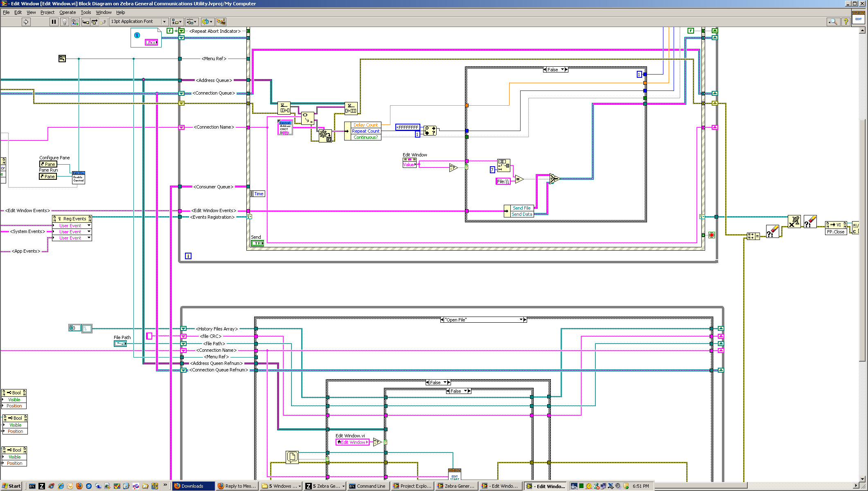Click the Control Address CNCT subVI icon
This screenshot has width=868, height=491.
point(285,127)
